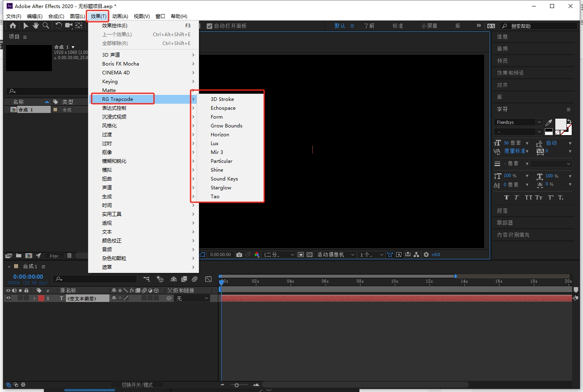Open the Graph Editor
Screen dimensions: 583x392
208,279
